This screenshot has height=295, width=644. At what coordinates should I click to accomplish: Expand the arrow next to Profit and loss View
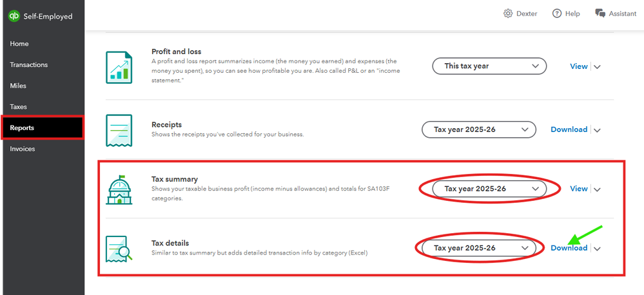[x=597, y=66]
